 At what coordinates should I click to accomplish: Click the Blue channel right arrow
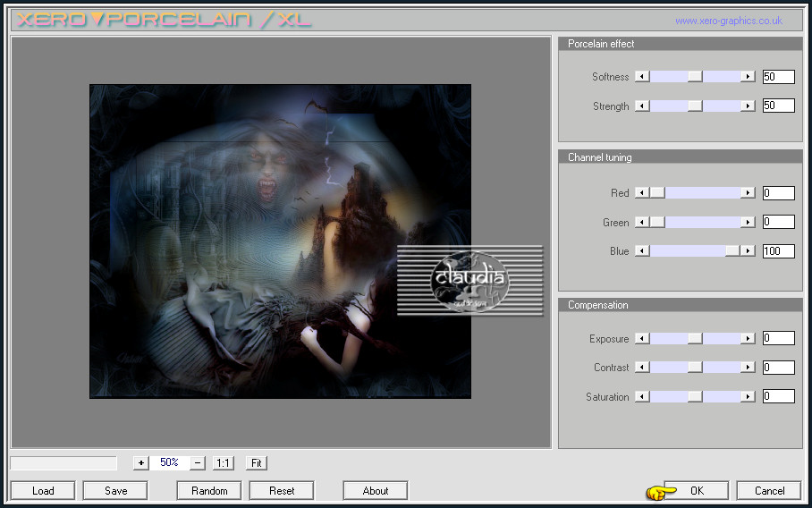point(748,251)
